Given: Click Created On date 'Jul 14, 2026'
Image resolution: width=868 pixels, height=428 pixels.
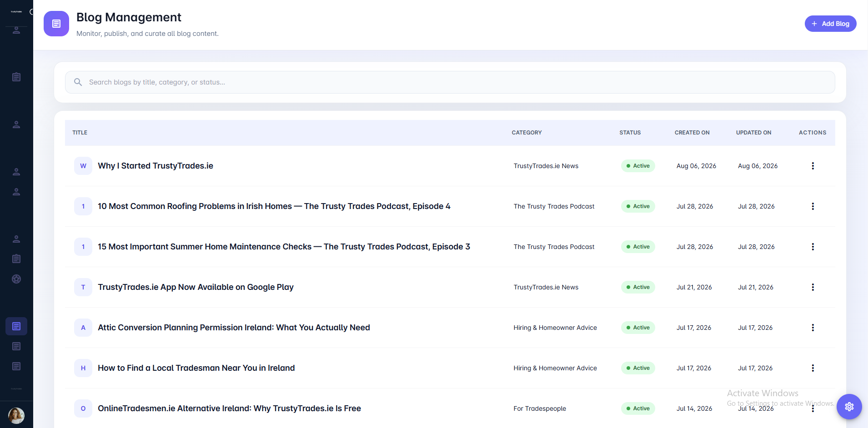Looking at the screenshot, I should [x=694, y=408].
